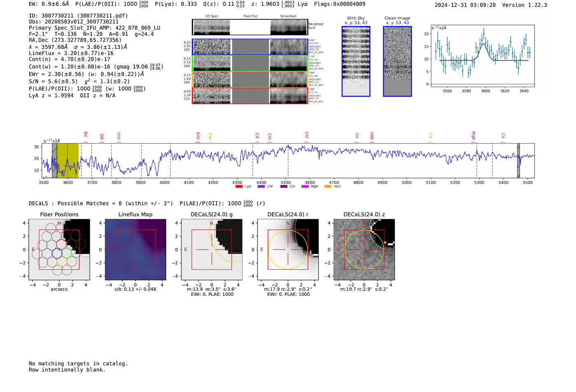Click the yellow highlighted region in spectrum
This screenshot has height=392, width=576.
tap(67, 160)
